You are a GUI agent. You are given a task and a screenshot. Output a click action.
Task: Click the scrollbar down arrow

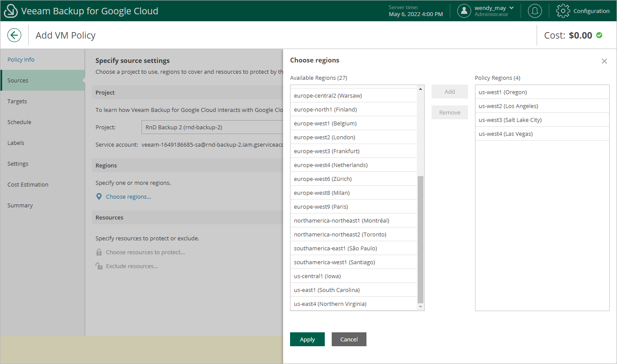click(420, 307)
